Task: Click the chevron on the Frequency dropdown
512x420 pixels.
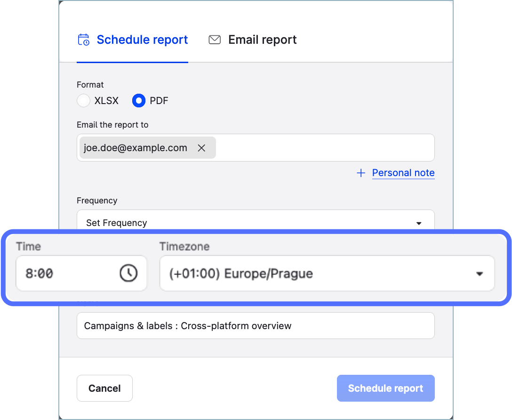Action: click(418, 223)
